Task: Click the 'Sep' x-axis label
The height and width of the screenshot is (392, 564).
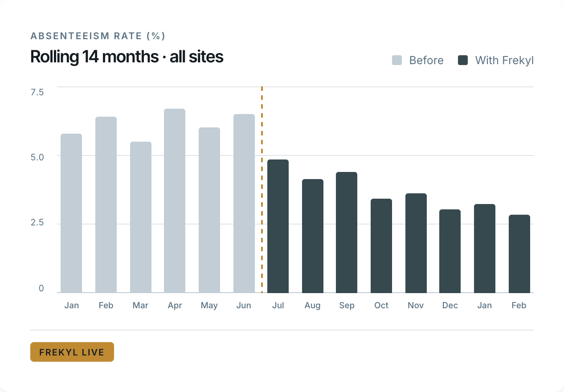Action: (x=347, y=306)
